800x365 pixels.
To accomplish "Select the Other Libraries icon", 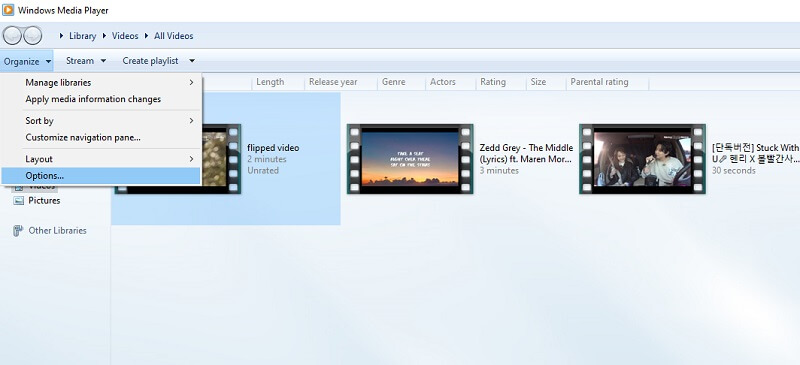I will click(x=18, y=231).
